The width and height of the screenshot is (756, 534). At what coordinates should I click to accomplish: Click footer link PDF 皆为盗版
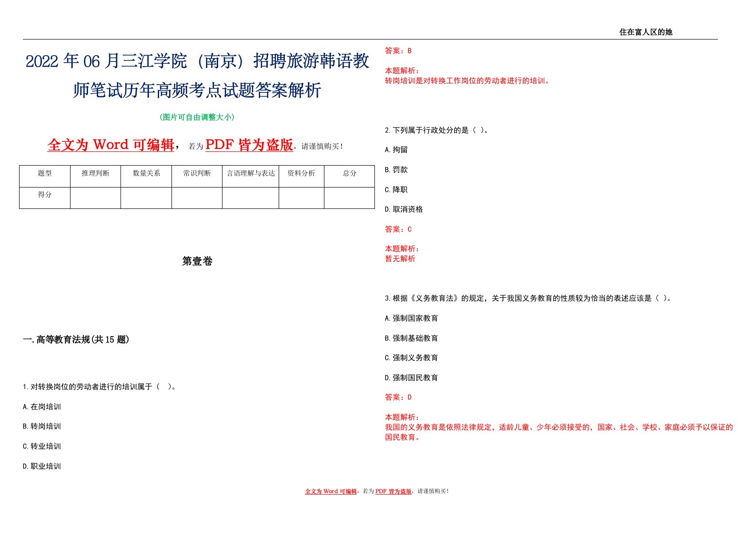coord(393,492)
